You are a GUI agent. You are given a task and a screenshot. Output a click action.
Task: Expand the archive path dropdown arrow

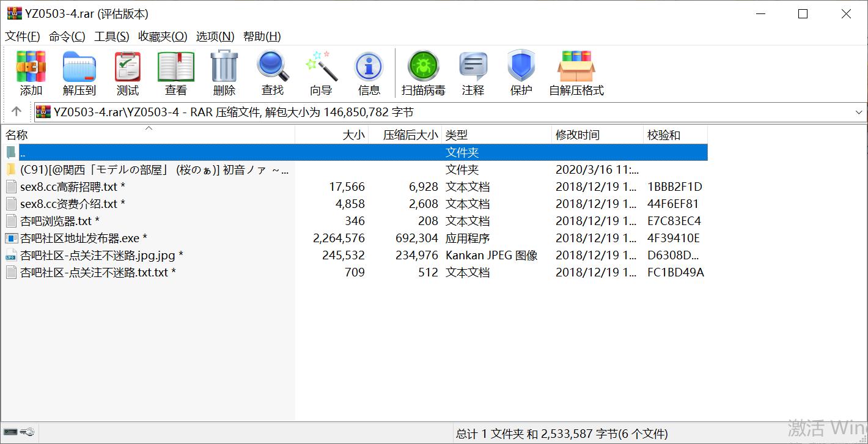coord(858,112)
